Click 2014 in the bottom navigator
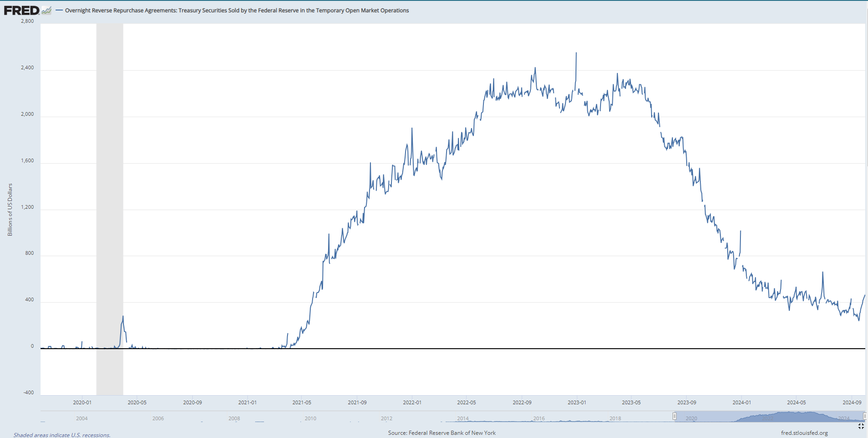 click(462, 418)
